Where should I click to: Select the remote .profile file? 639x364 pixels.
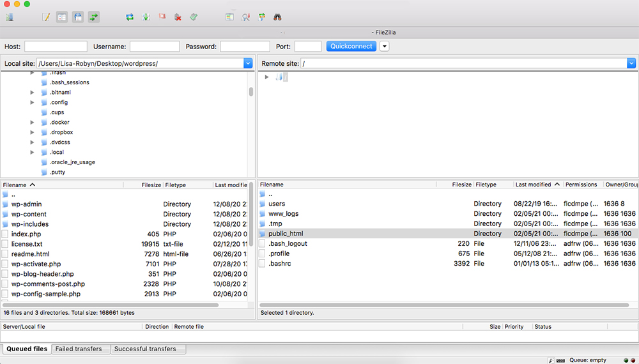[447, 254]
